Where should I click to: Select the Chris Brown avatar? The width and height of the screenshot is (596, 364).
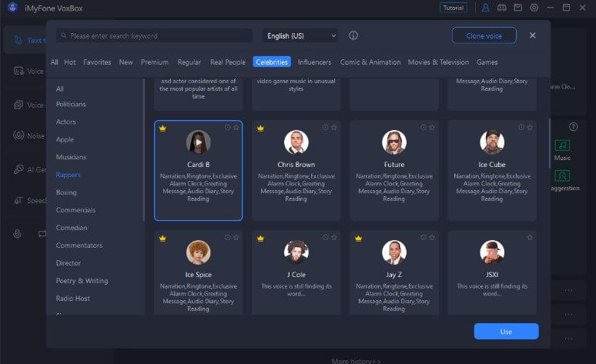coord(296,142)
